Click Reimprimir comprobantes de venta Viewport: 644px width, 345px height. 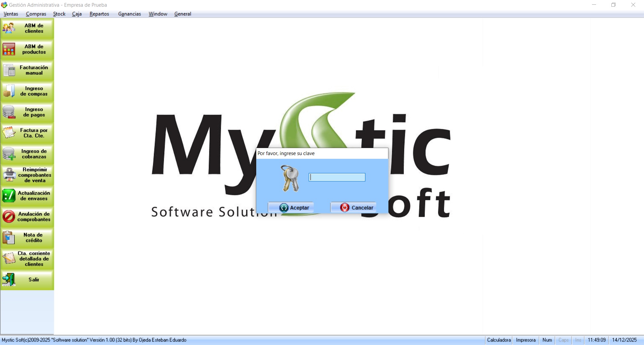[x=27, y=175]
